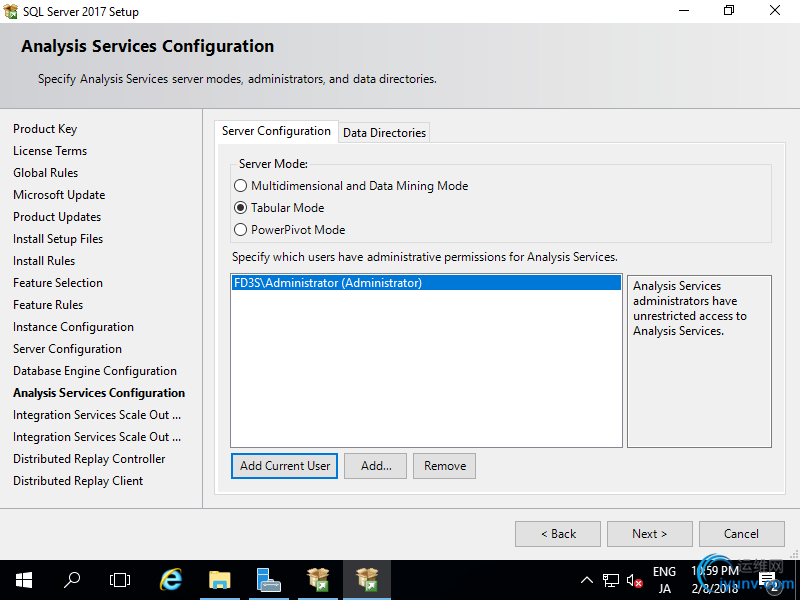This screenshot has height=600, width=800.
Task: Open the Data Directories tab
Action: pos(384,133)
